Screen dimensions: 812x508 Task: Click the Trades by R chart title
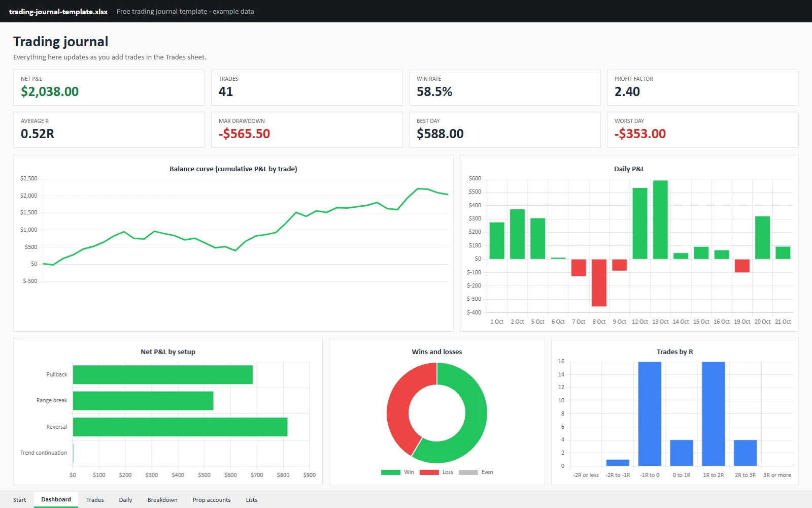(x=675, y=352)
